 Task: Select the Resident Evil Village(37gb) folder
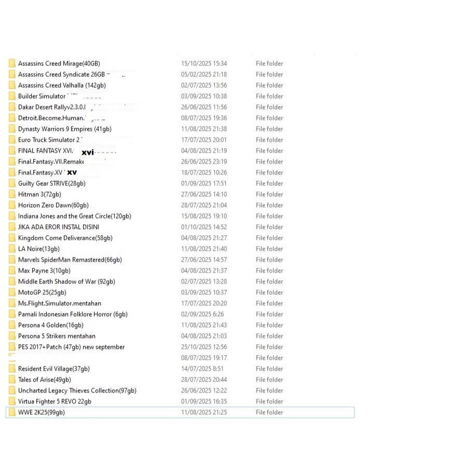(53, 369)
